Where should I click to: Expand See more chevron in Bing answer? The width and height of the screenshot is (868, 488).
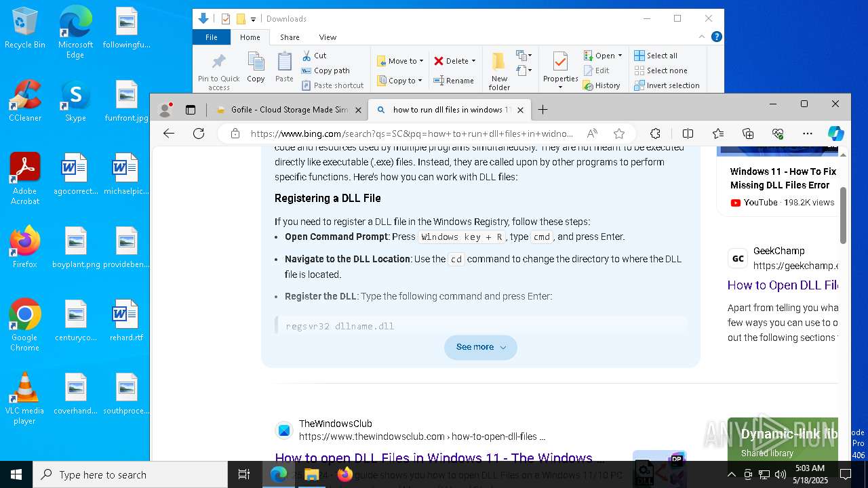coord(503,348)
